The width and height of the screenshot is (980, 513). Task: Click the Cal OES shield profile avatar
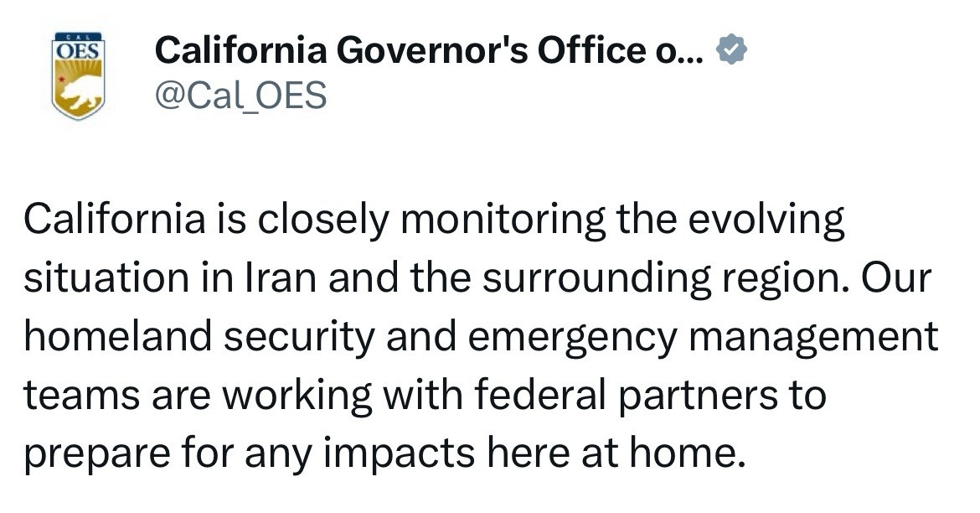coord(78,76)
